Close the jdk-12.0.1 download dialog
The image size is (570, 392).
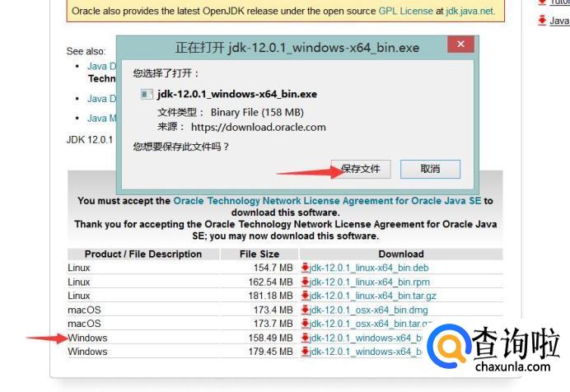coord(460,44)
